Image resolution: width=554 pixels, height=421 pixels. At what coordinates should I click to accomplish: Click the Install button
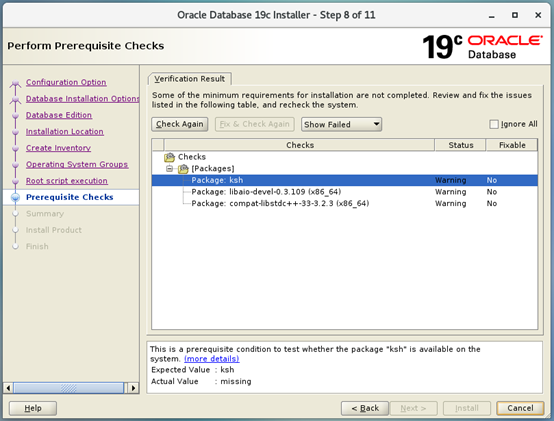(x=467, y=408)
